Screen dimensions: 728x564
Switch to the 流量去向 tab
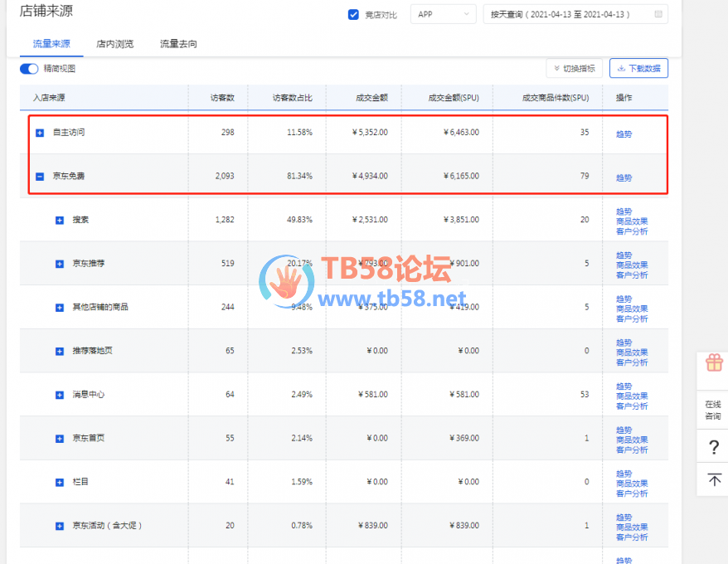pos(179,44)
